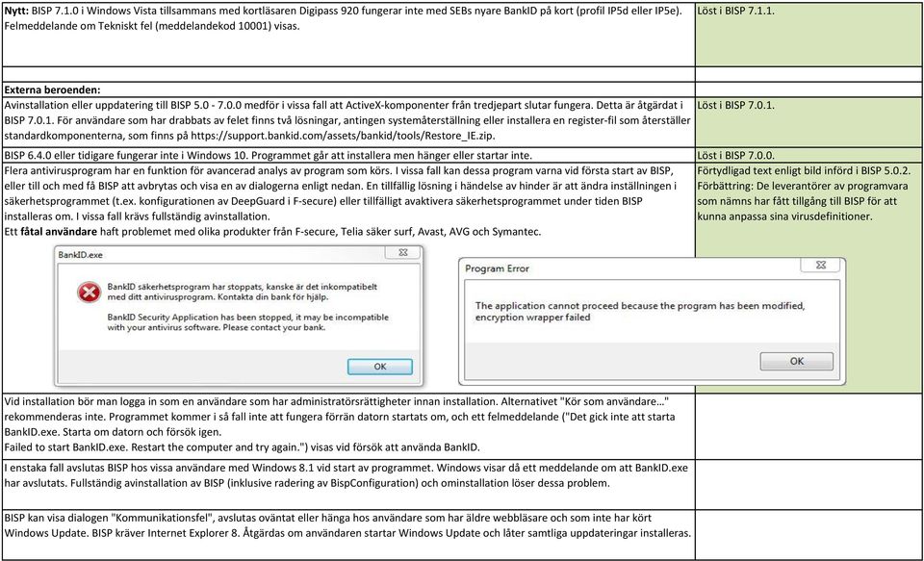Click OK in the Program Error dialog
The height and width of the screenshot is (561, 924).
click(x=797, y=361)
